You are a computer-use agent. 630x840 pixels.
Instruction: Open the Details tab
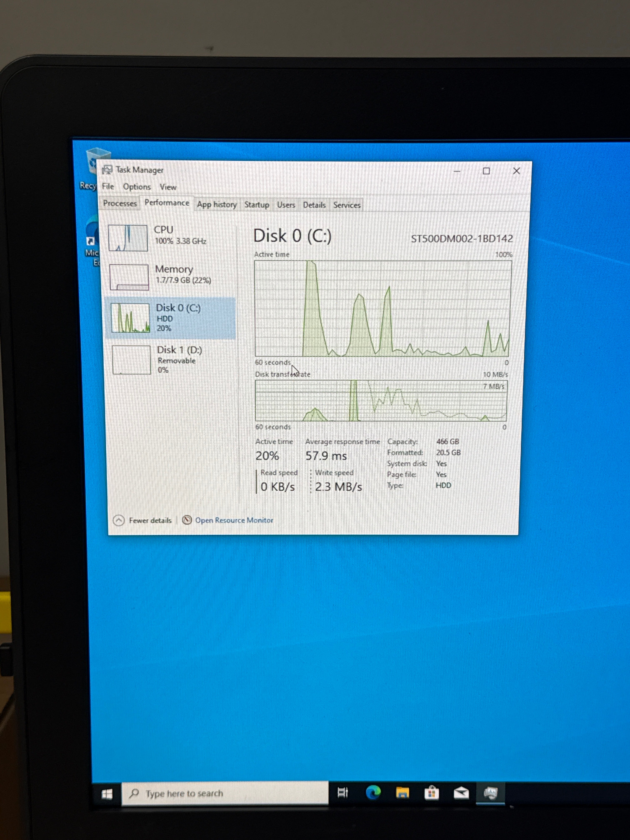point(314,205)
